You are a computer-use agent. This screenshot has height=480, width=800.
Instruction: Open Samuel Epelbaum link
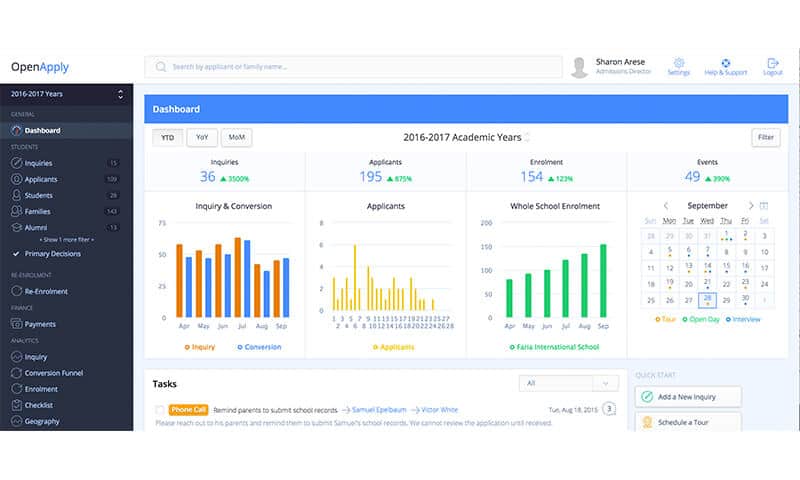coord(379,410)
